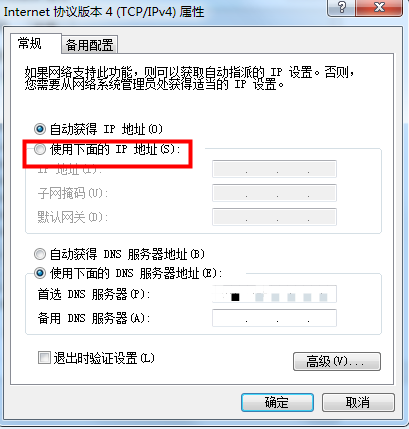Viewport: 409px width, 429px height.
Task: Click the 子网掩码 input field
Action: point(274,193)
